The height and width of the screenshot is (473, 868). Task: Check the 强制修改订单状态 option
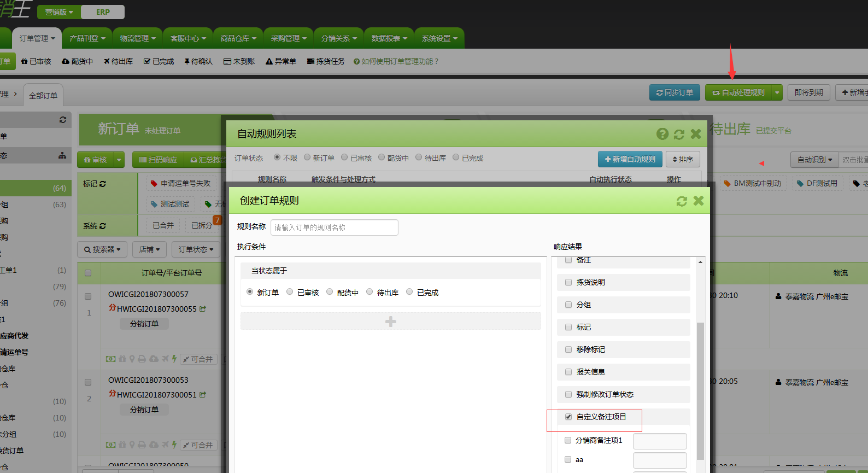tap(568, 394)
